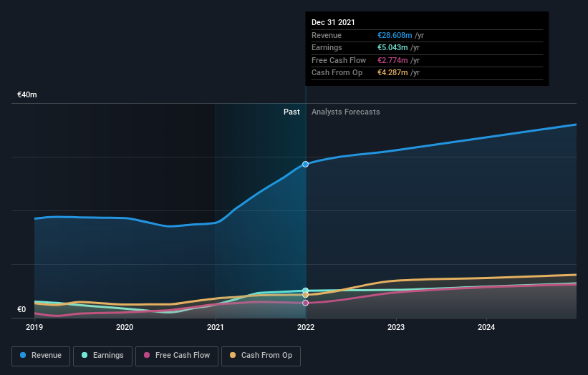Click the €5.043m earnings value
Viewport: 588px width, 375px height.
coord(392,47)
